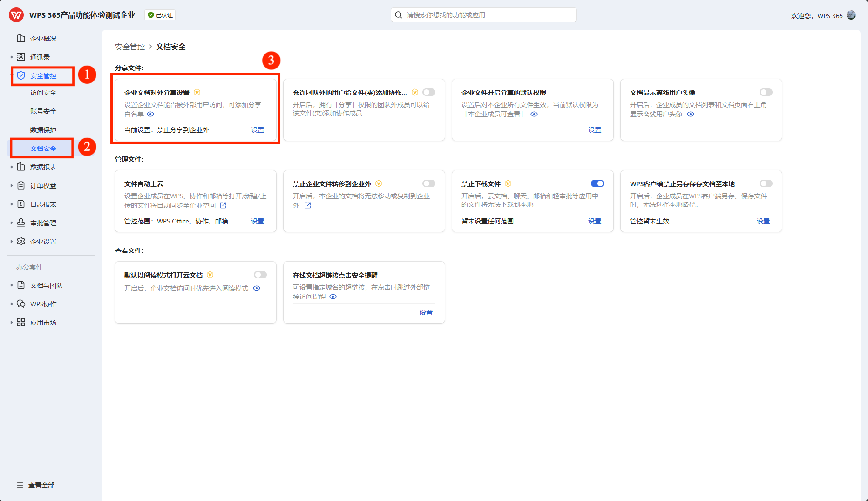
Task: Open 账号安全 submenu item
Action: point(43,111)
